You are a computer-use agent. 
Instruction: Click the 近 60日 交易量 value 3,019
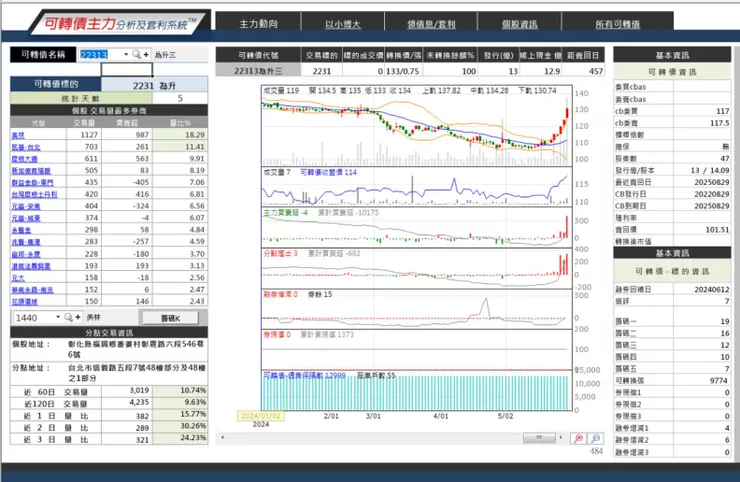tap(127, 391)
